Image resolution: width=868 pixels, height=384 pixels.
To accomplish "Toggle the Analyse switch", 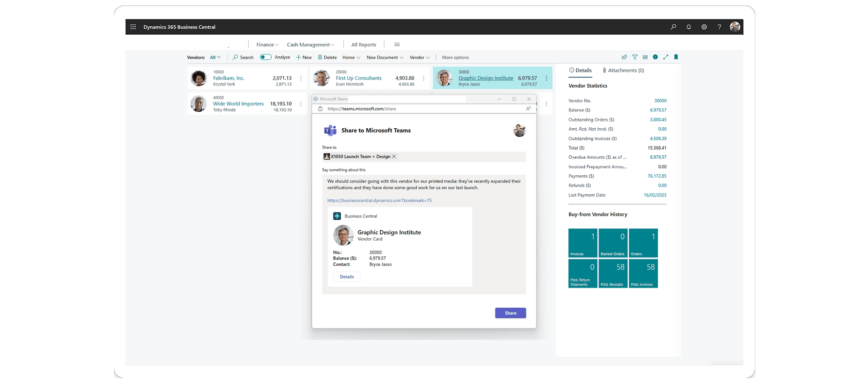I will coord(265,57).
